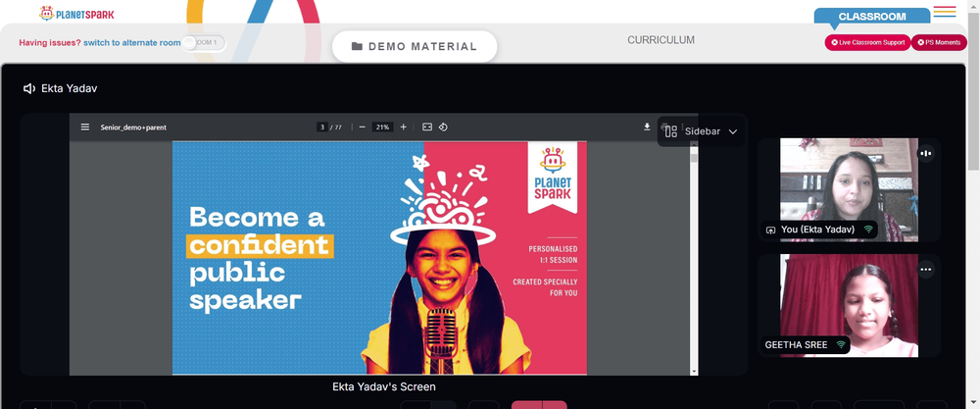Click the PDF page number field showing 3
Image resolution: width=980 pixels, height=409 pixels.
322,127
